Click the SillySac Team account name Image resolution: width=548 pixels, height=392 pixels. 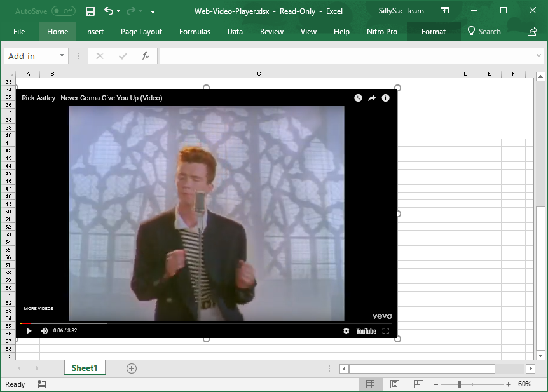click(x=401, y=11)
